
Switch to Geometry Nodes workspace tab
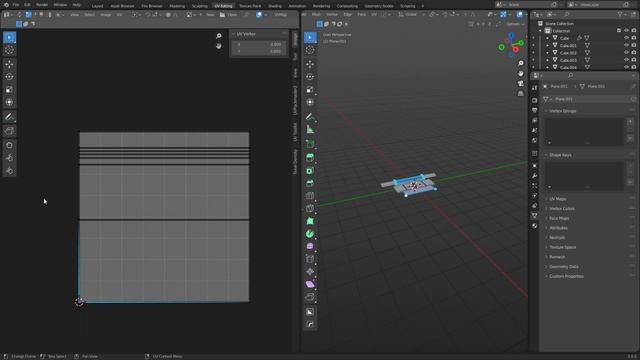click(x=379, y=6)
